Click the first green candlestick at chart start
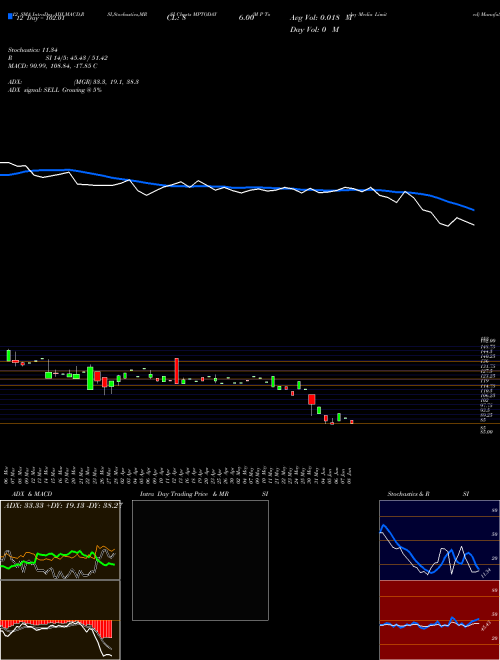 tap(8, 355)
